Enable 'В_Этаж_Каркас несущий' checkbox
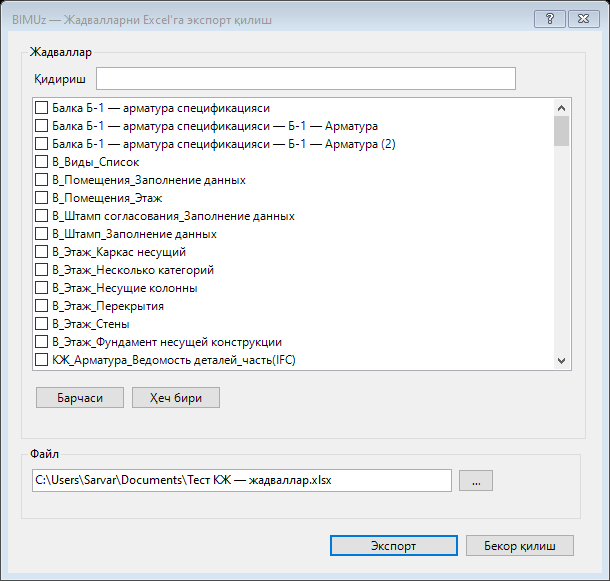The height and width of the screenshot is (581, 610). [41, 252]
